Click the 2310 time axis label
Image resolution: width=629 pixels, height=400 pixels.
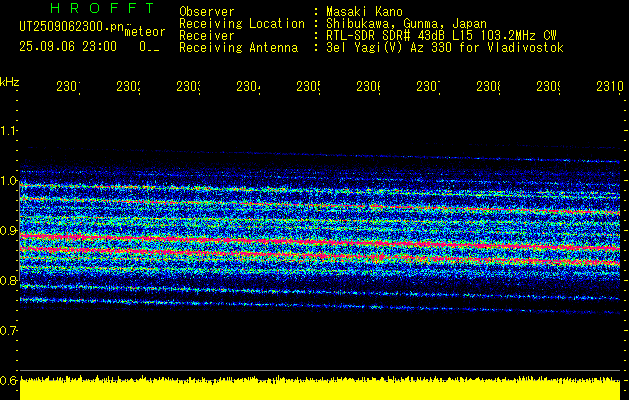coord(610,86)
